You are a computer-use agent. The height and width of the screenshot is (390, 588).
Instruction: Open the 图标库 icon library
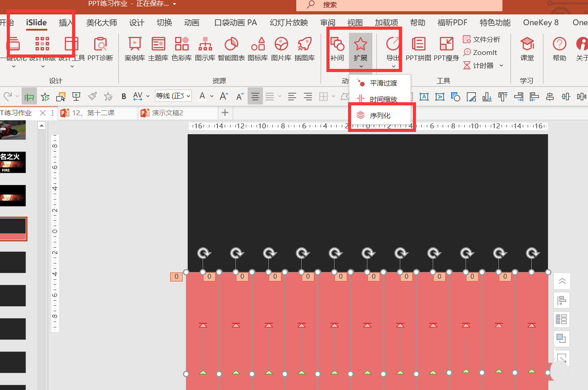coord(258,50)
